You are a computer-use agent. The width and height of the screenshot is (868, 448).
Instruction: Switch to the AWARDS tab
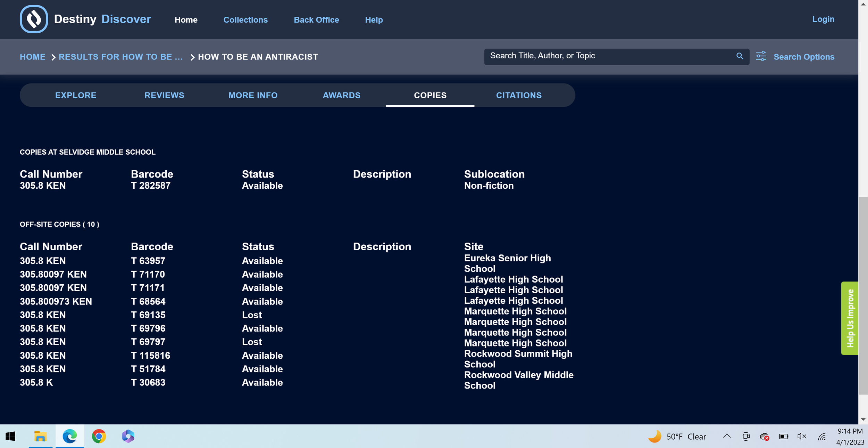[x=341, y=95]
